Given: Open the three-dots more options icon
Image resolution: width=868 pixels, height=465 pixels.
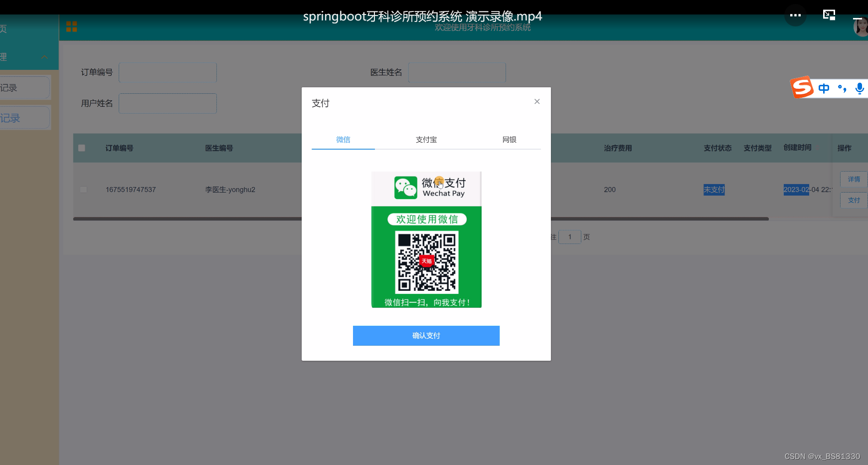Looking at the screenshot, I should [x=795, y=15].
